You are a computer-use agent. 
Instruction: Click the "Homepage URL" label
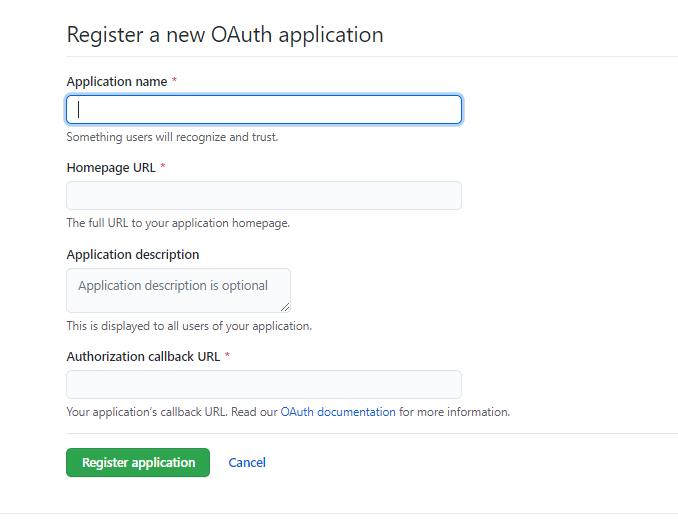[x=111, y=168]
